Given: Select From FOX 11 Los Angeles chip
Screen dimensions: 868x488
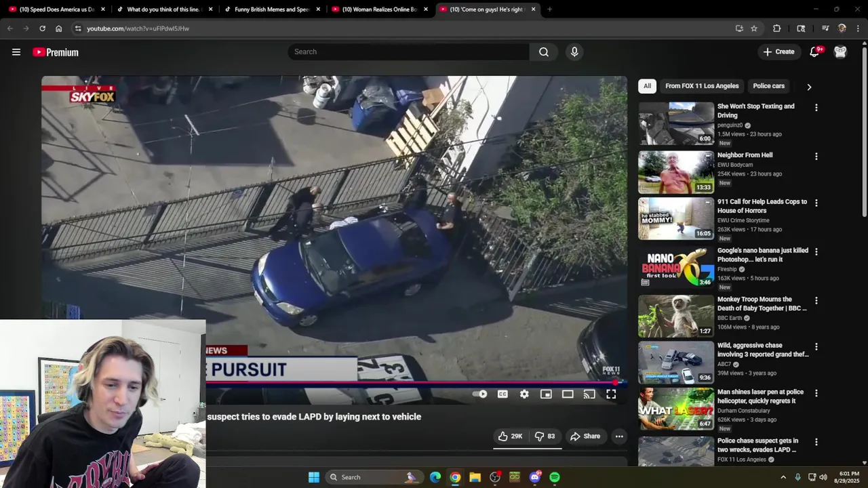Looking at the screenshot, I should 702,86.
